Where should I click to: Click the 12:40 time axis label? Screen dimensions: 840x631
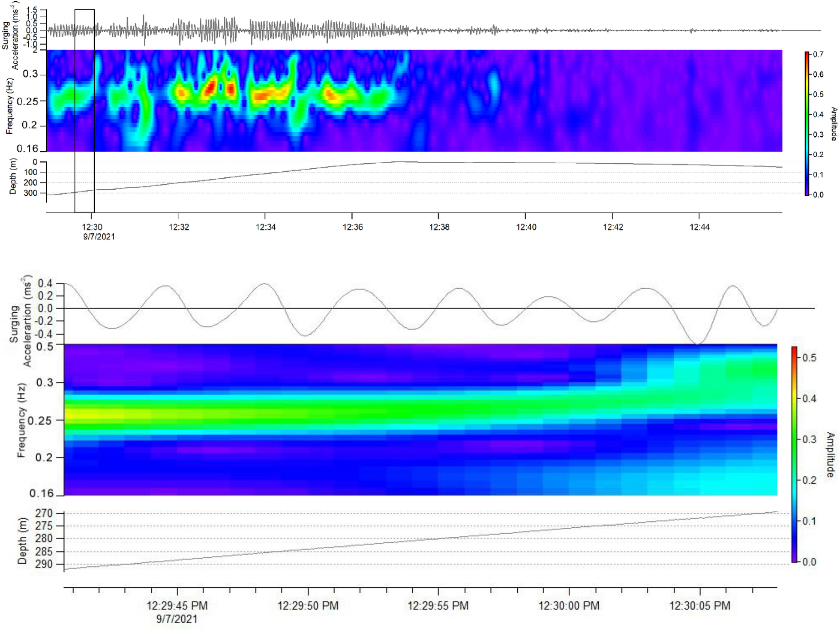click(526, 227)
